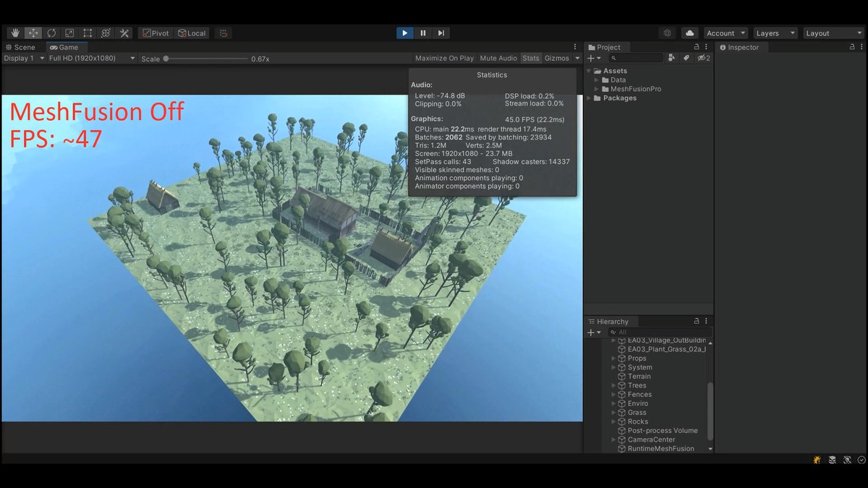This screenshot has width=868, height=488.
Task: Open the Layers dropdown
Action: point(775,33)
